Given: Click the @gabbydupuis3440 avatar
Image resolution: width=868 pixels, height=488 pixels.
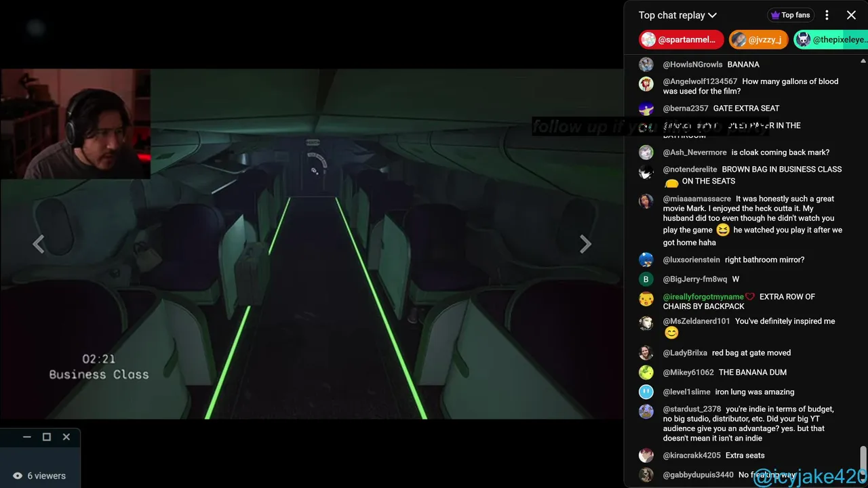Looking at the screenshot, I should pyautogui.click(x=646, y=475).
